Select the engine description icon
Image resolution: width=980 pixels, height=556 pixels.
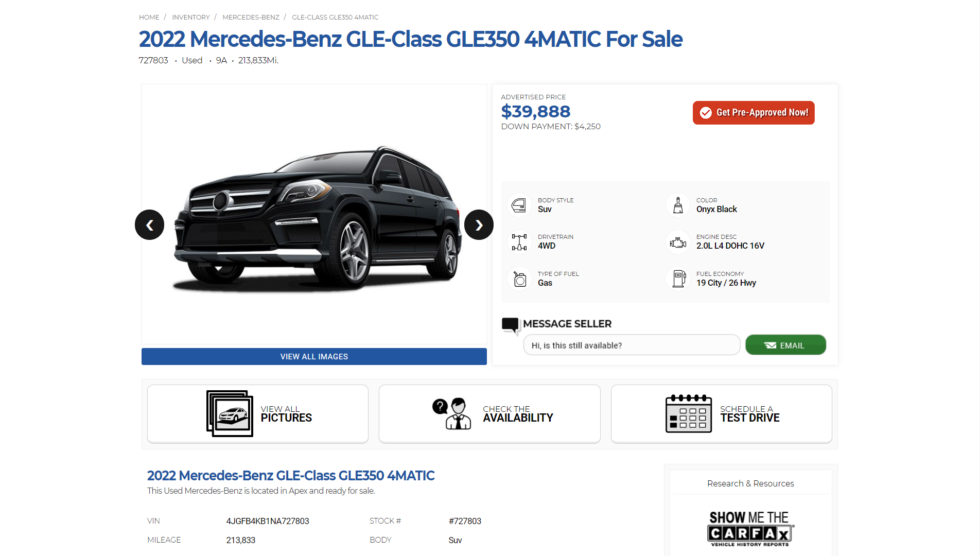678,241
